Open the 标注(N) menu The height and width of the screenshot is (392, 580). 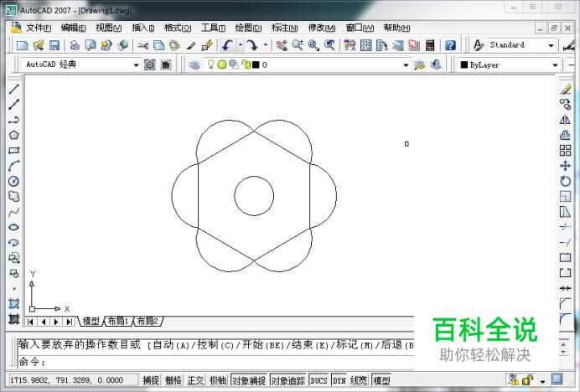284,28
